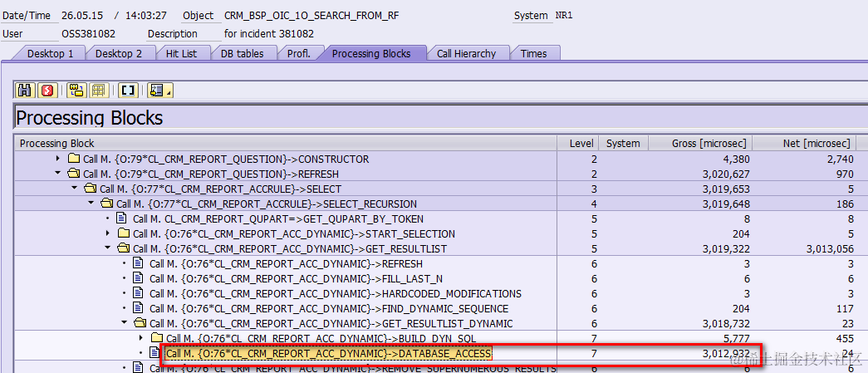Select the HARDCODED_MODIFICATIONS row text
Viewport: 868px width, 373px height.
point(336,294)
